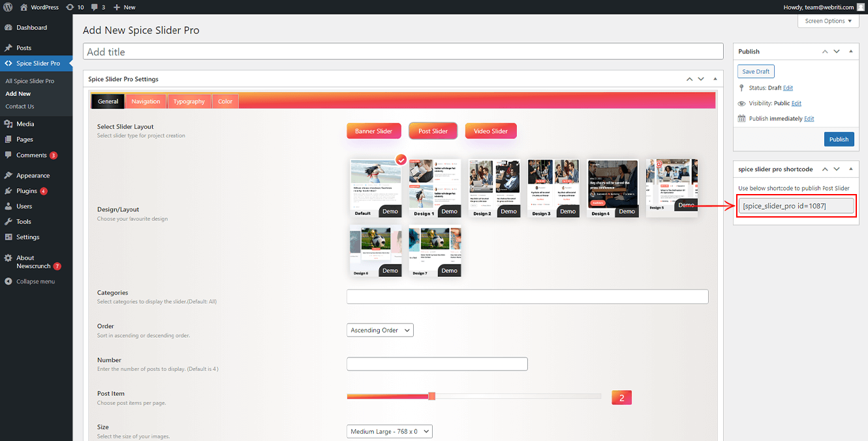Select the Design 6 thumbnail
Screen dimensions: 868x441
click(375, 251)
